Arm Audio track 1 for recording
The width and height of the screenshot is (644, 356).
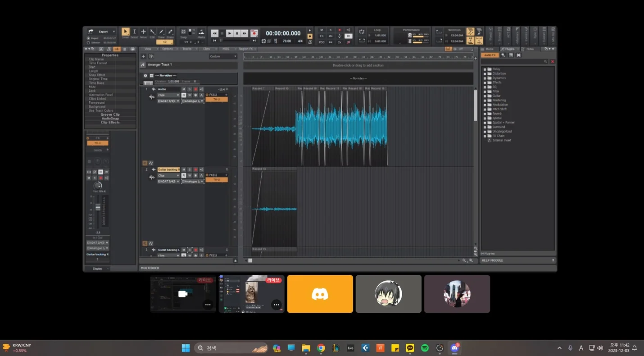195,89
